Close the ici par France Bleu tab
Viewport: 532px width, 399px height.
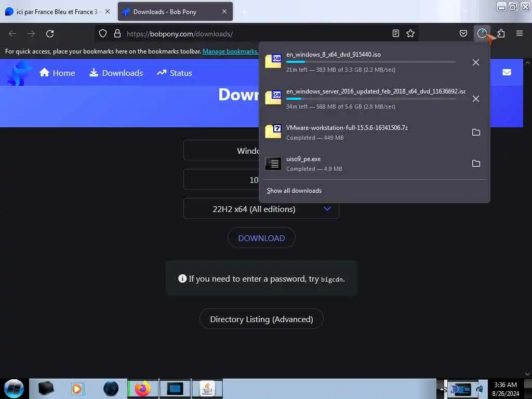tap(108, 11)
